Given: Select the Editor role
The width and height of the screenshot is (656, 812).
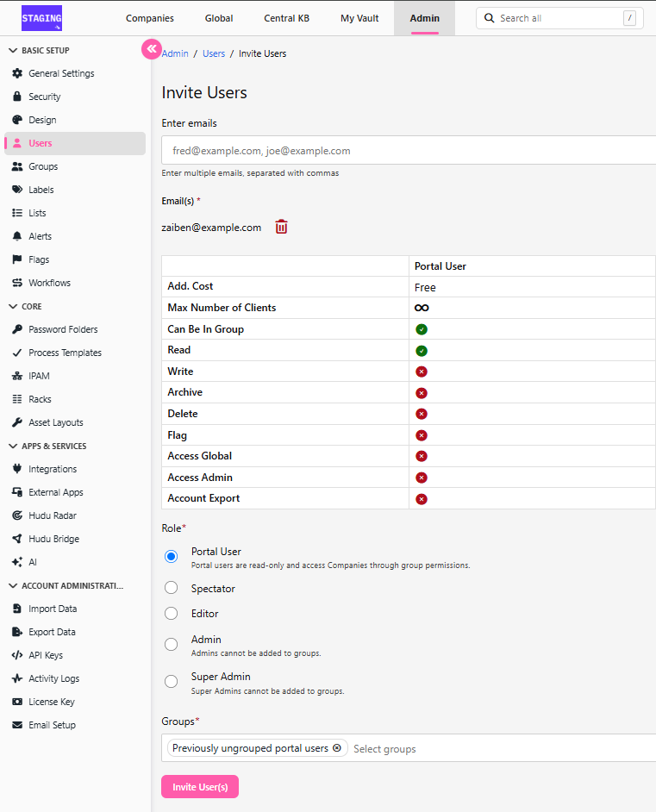Looking at the screenshot, I should click(171, 614).
